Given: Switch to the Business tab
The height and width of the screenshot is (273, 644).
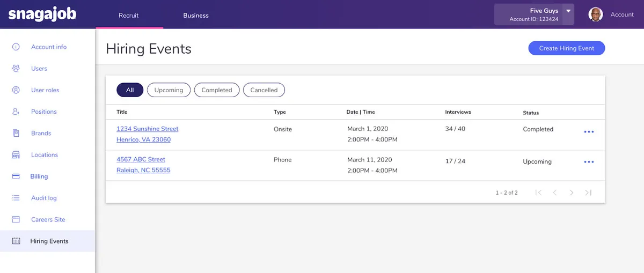Looking at the screenshot, I should click(196, 16).
